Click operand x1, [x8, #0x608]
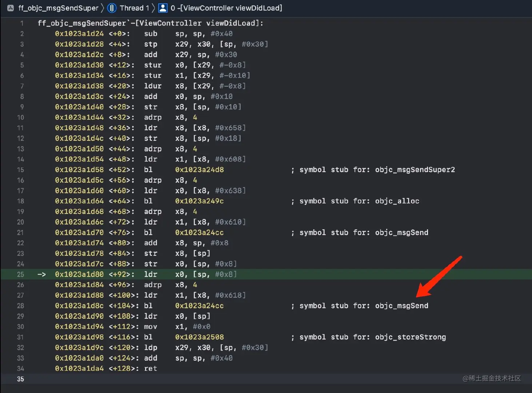The height and width of the screenshot is (393, 532). coord(211,159)
